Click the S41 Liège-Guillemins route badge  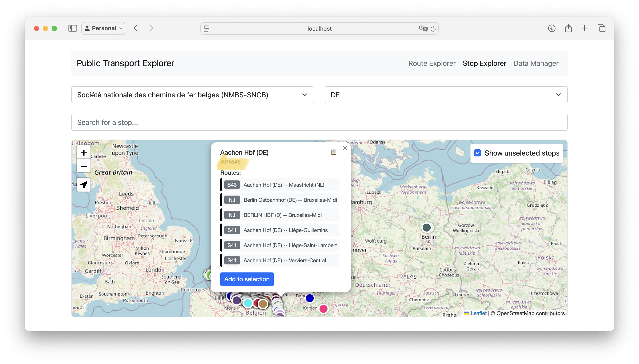click(x=232, y=230)
